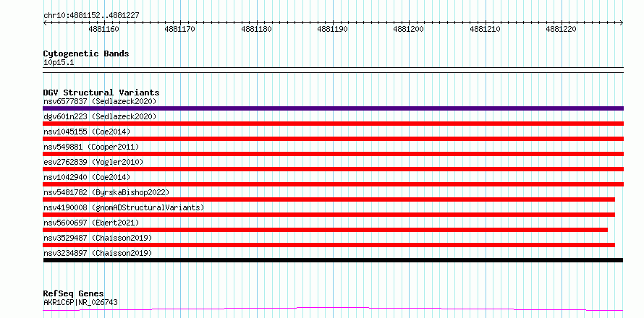Screen dimensions: 644x318
Task: Open the dgv601n223 (Sedlazeck2020) label
Action: click(100, 116)
